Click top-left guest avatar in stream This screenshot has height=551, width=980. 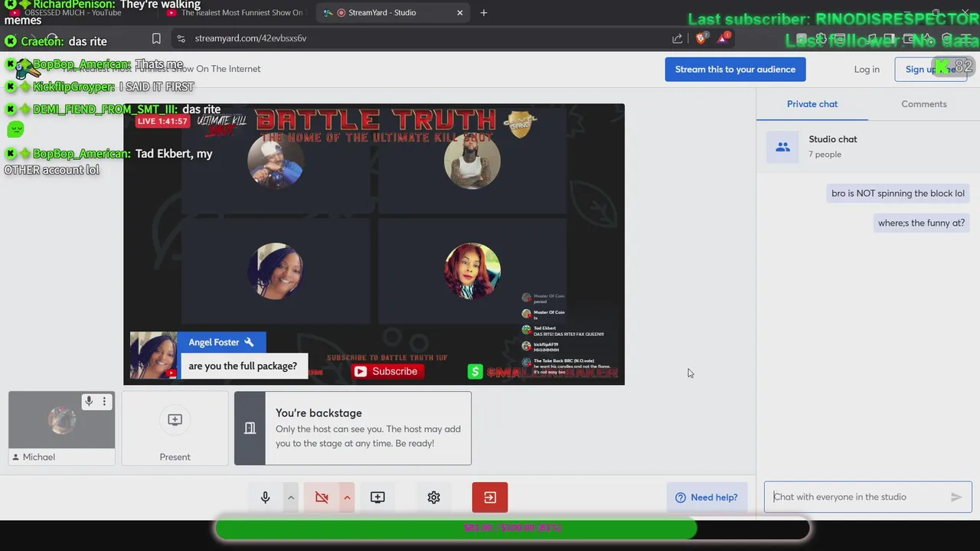tap(276, 161)
